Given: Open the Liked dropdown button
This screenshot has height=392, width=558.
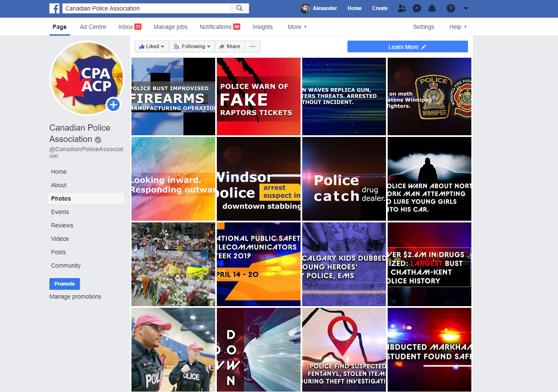Looking at the screenshot, I should pos(152,46).
